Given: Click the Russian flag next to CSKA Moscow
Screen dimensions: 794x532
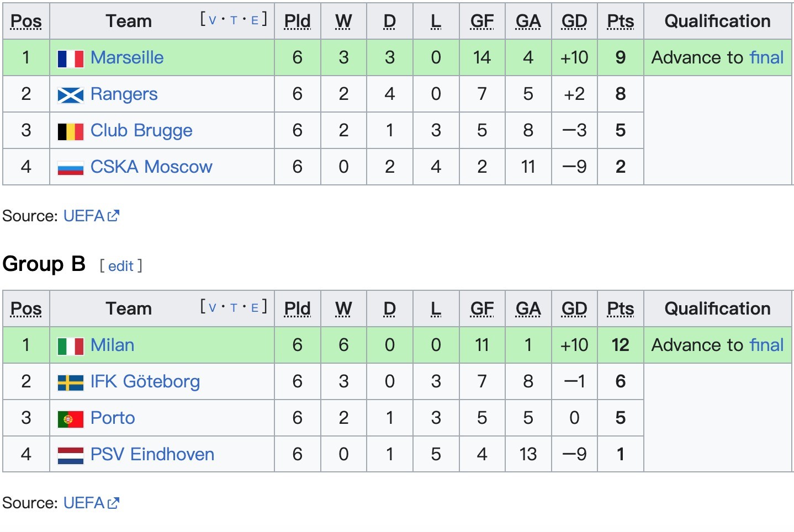Looking at the screenshot, I should [x=71, y=168].
